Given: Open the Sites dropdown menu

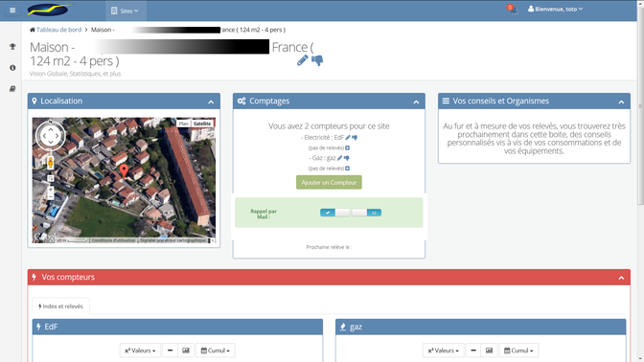Looking at the screenshot, I should [125, 11].
